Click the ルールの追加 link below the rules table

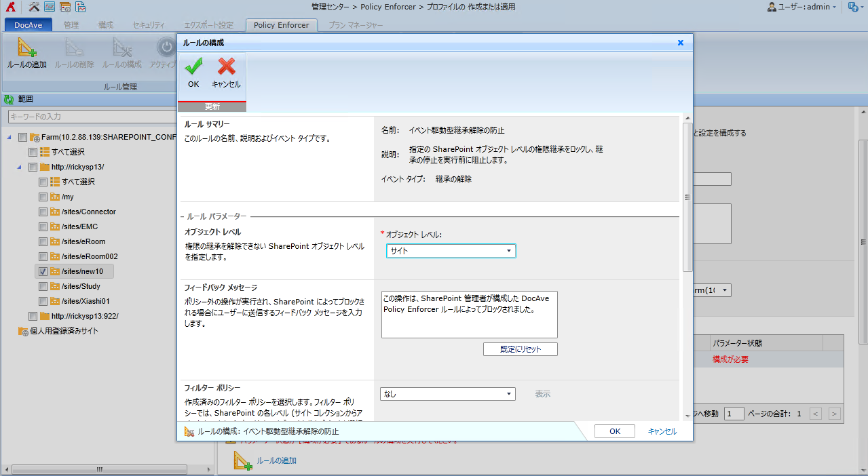click(x=276, y=460)
